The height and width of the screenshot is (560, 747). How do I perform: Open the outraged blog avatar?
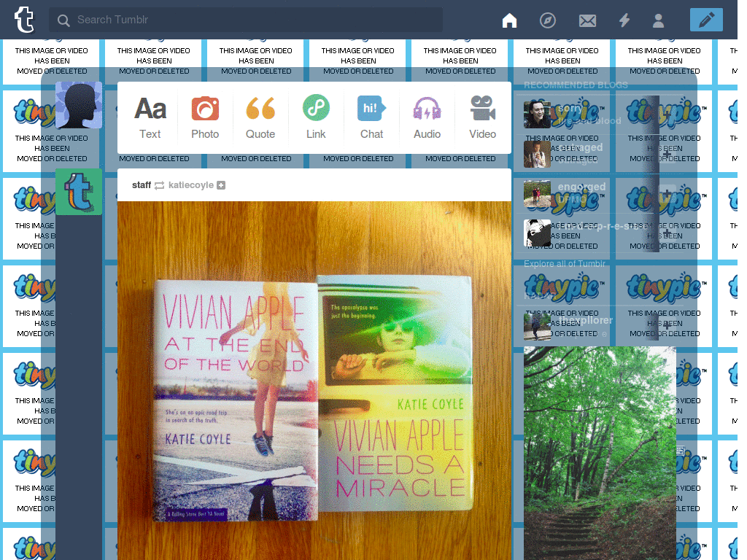click(537, 154)
